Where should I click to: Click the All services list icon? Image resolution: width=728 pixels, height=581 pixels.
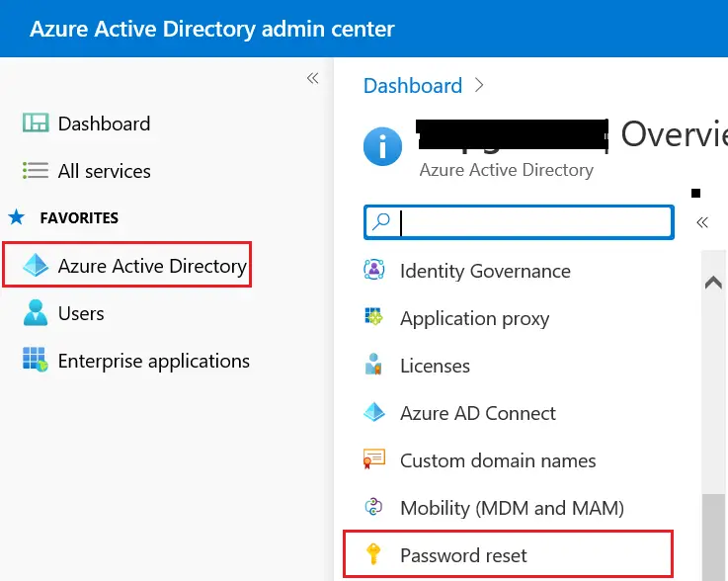pyautogui.click(x=36, y=170)
